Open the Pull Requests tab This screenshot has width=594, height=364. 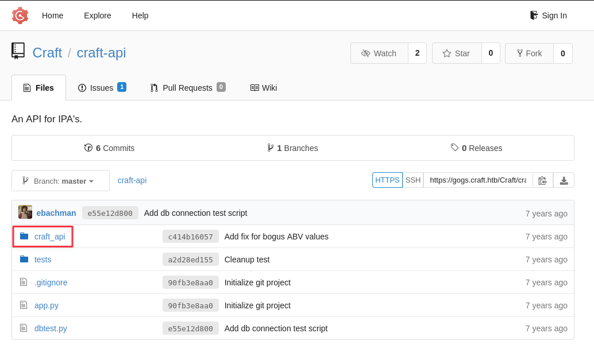pyautogui.click(x=188, y=88)
